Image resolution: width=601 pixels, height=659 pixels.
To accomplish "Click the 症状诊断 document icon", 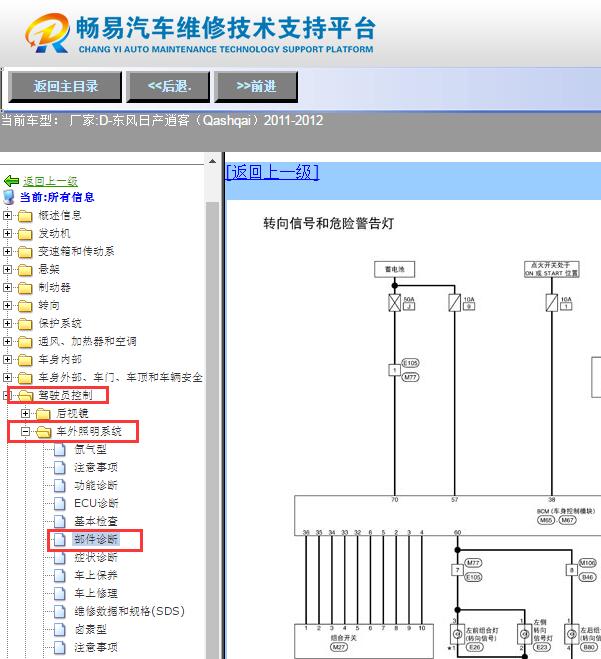I will click(x=60, y=558).
